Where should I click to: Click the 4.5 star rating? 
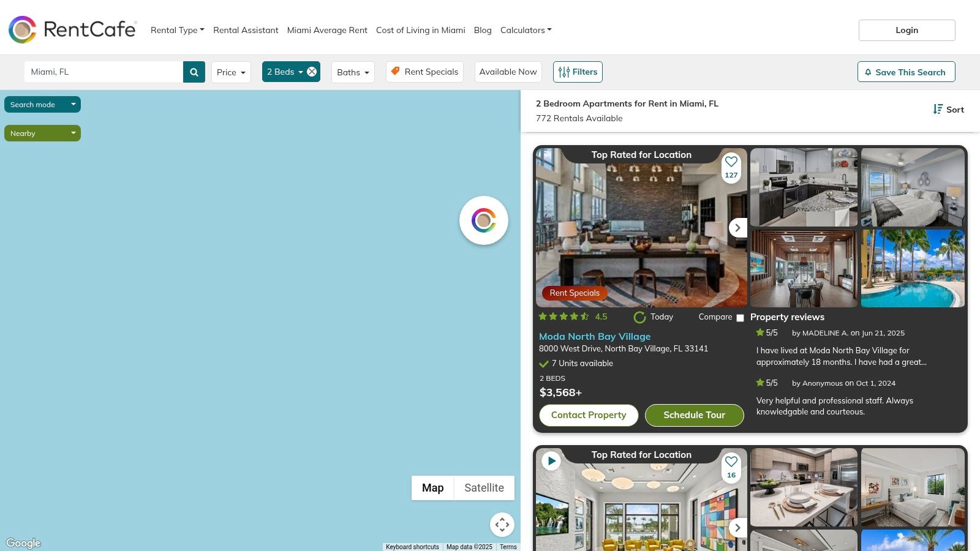coord(573,317)
